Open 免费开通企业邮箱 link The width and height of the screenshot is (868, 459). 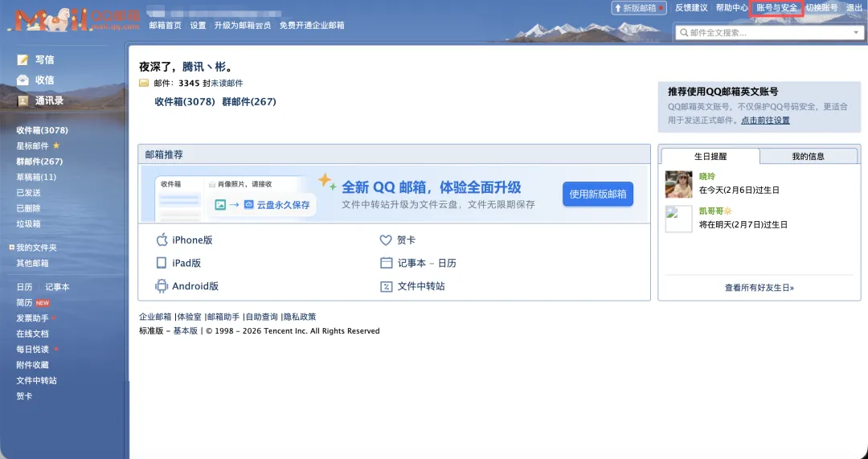[x=312, y=26]
